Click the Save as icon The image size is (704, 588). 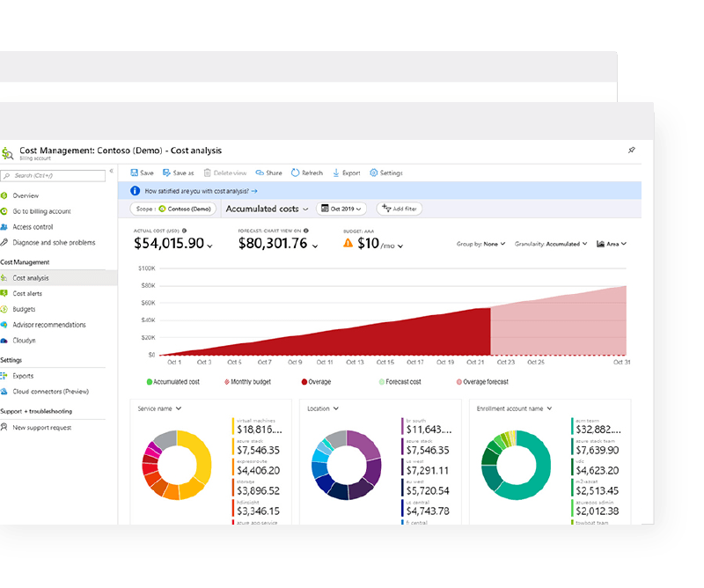pyautogui.click(x=166, y=173)
